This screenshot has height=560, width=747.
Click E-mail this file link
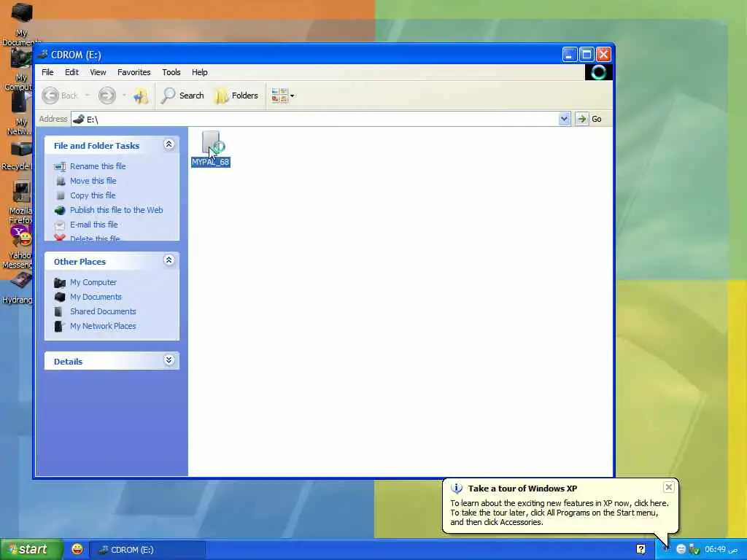(x=94, y=225)
